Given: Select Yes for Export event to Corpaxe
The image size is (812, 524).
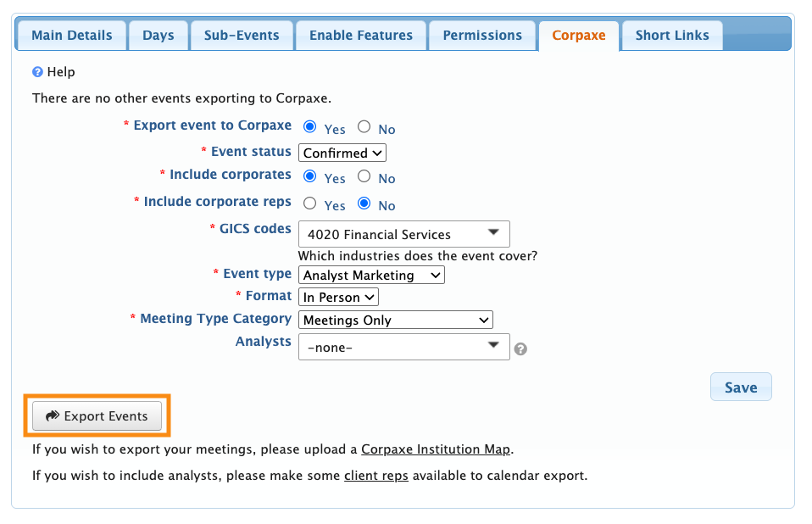Looking at the screenshot, I should coord(310,127).
